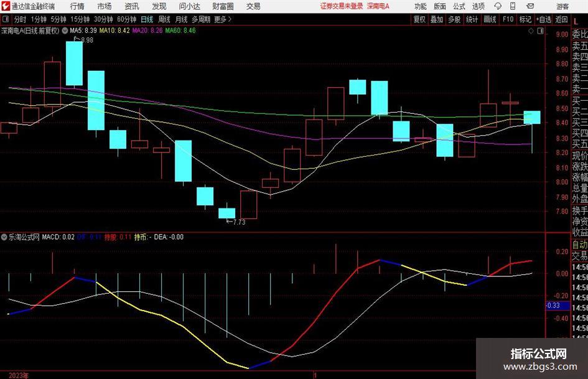Select the -0.33 value marker on indicator axis

point(553,306)
